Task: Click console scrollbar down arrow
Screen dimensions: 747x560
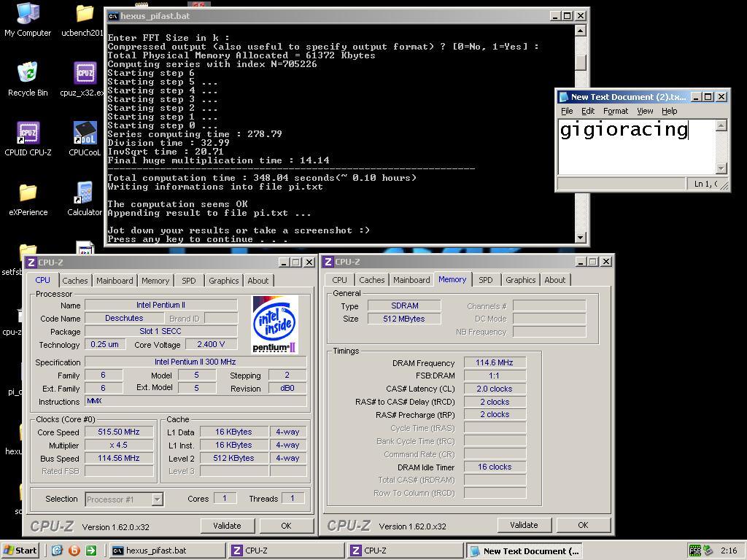Action: 580,237
